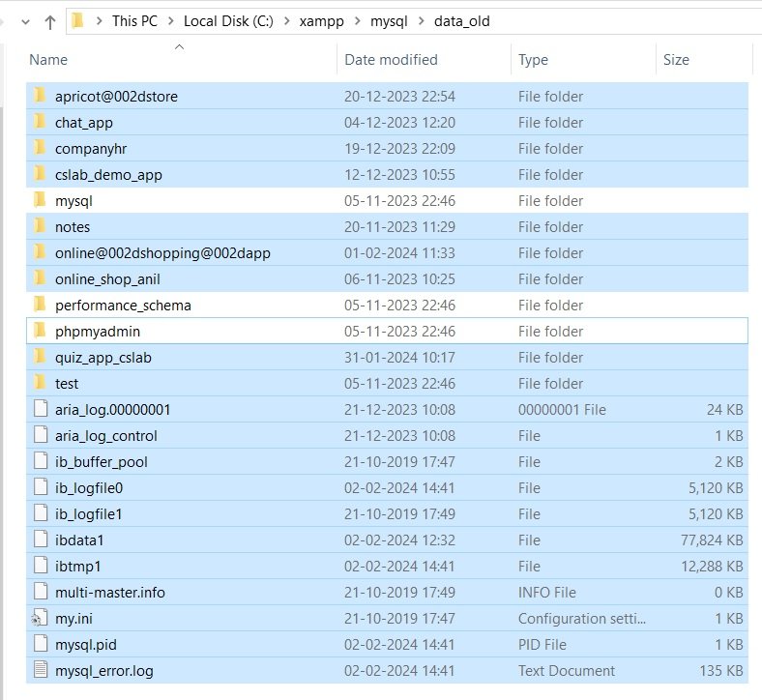
Task: Select the file name 'cslab_demo_app'
Action: click(x=108, y=175)
